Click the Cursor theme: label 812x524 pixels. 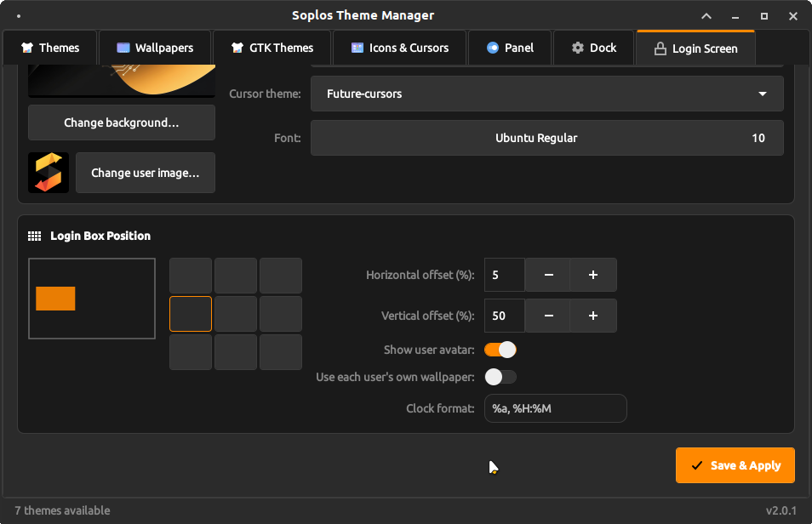pyautogui.click(x=266, y=94)
